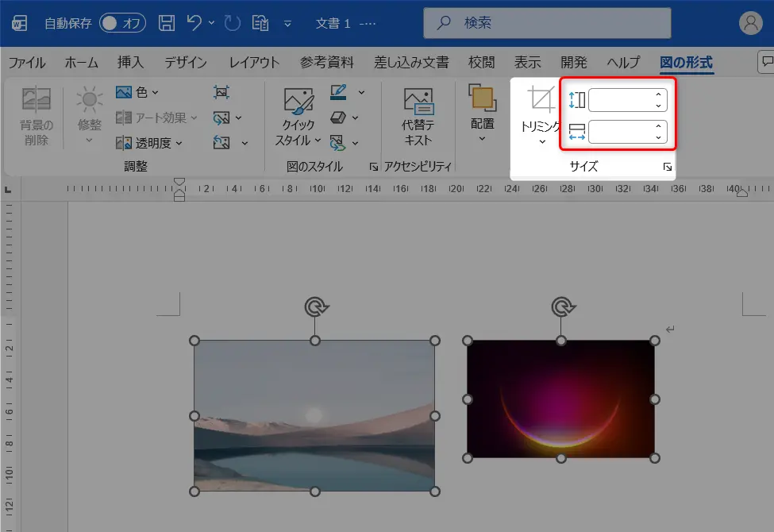Toggle the AutoSave (自動保存) switch
This screenshot has width=774, height=532.
[x=122, y=23]
